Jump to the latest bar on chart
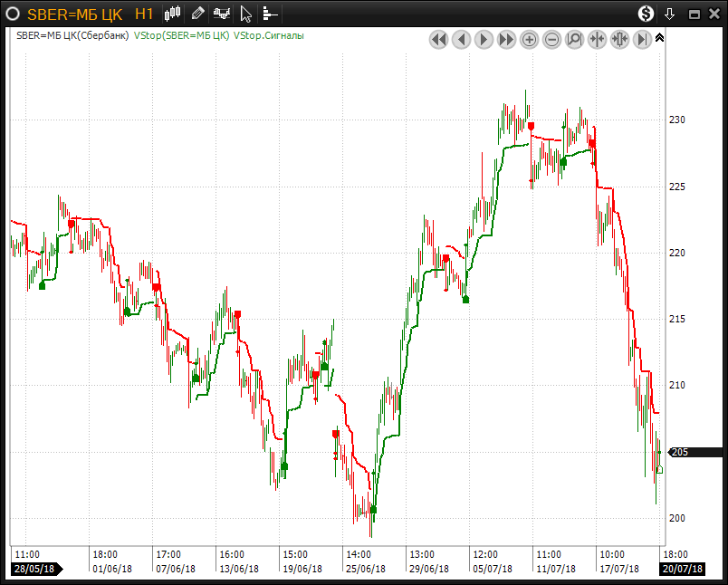The image size is (728, 585). (642, 39)
